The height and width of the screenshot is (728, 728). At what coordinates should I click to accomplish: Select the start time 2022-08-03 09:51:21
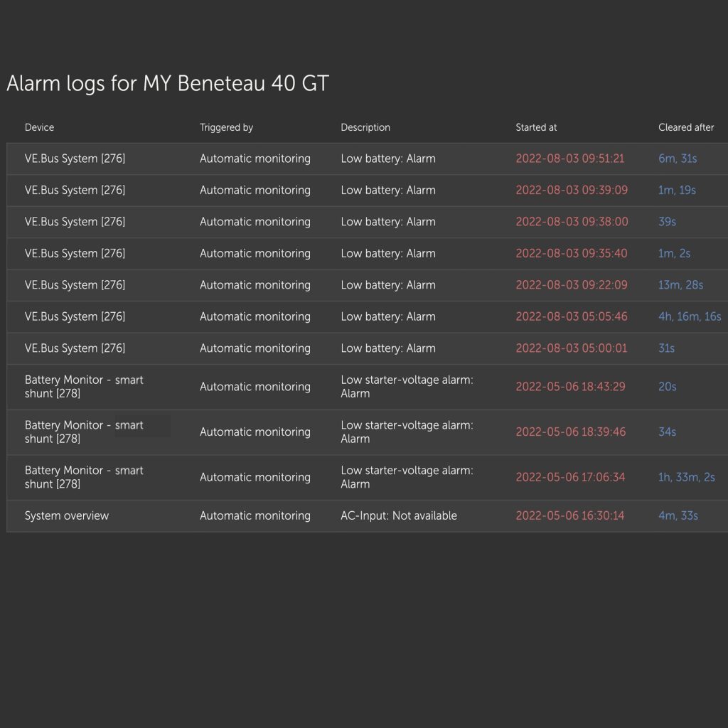coord(570,159)
